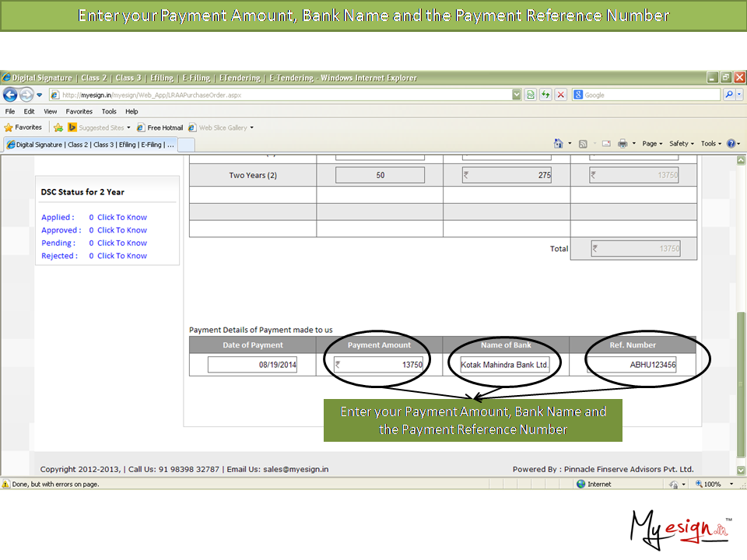Expand the Safety dropdown menu
This screenshot has width=747, height=560.
pos(681,144)
